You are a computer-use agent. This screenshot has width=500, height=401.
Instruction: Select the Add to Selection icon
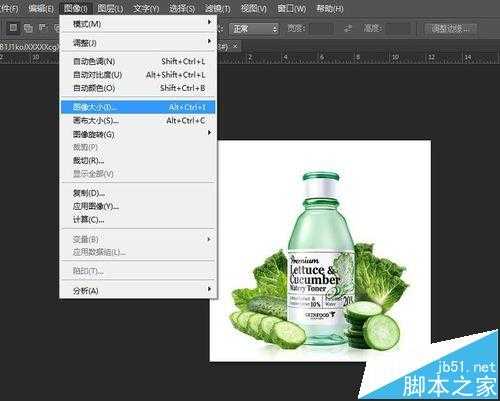(x=28, y=28)
